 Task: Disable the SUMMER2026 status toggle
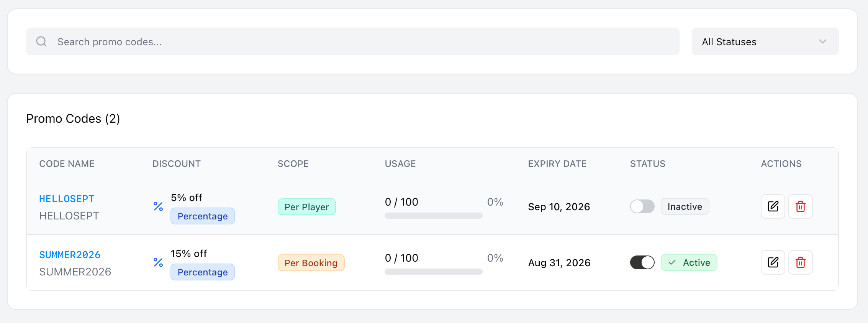click(x=642, y=262)
